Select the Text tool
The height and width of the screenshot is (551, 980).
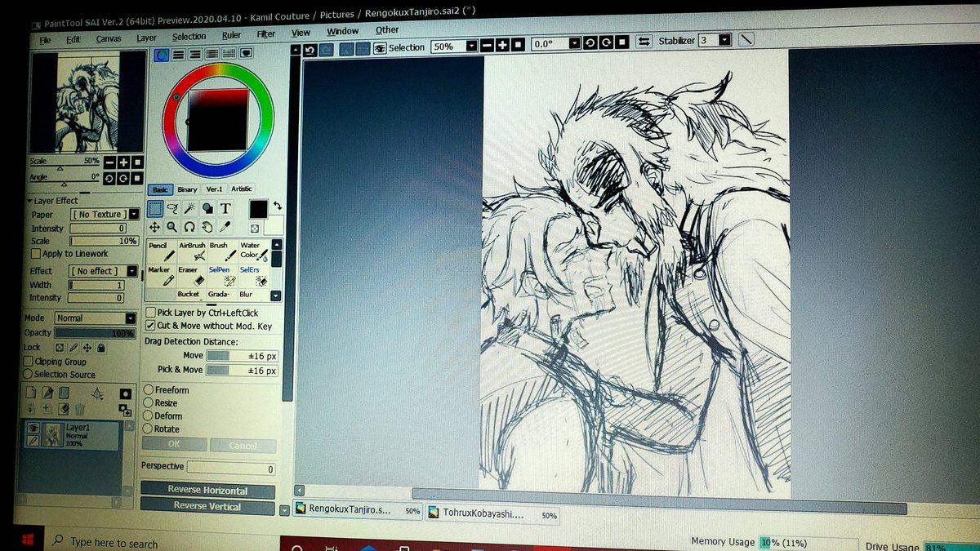click(x=225, y=209)
